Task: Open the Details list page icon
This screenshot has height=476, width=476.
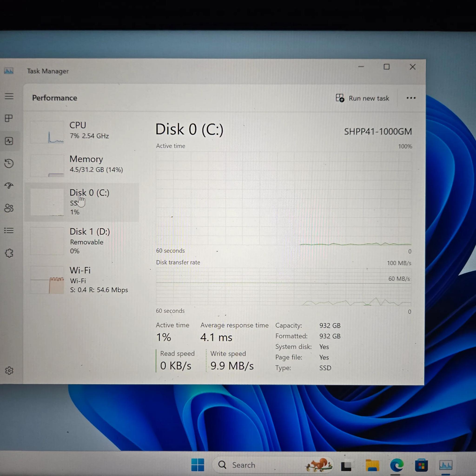Action: pyautogui.click(x=9, y=231)
